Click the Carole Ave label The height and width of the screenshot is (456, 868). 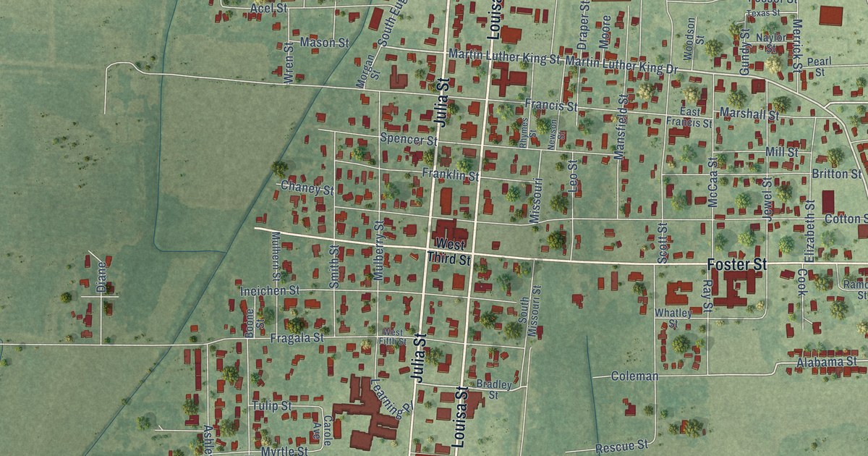322,431
